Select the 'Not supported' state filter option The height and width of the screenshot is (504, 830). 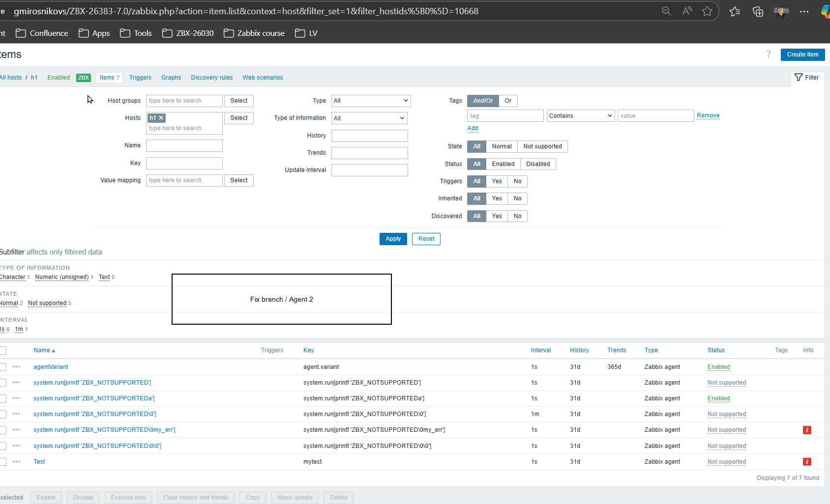542,146
